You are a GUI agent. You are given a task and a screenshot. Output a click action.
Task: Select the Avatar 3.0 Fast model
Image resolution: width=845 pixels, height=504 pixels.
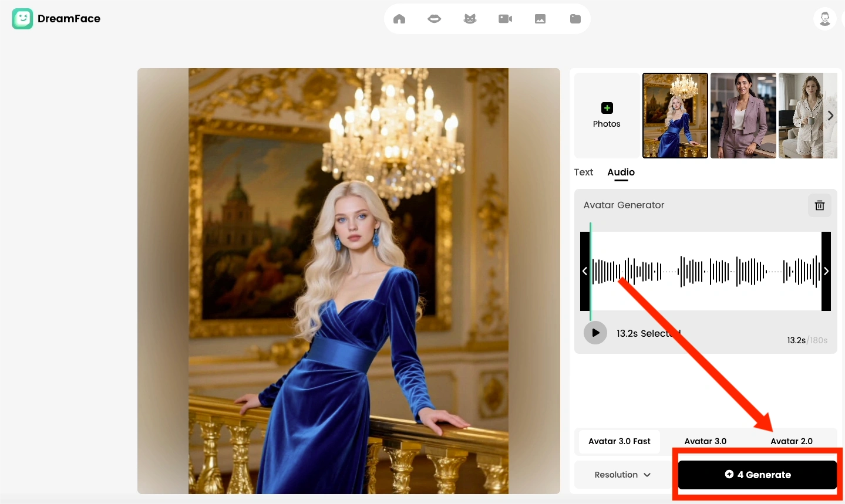pos(619,441)
